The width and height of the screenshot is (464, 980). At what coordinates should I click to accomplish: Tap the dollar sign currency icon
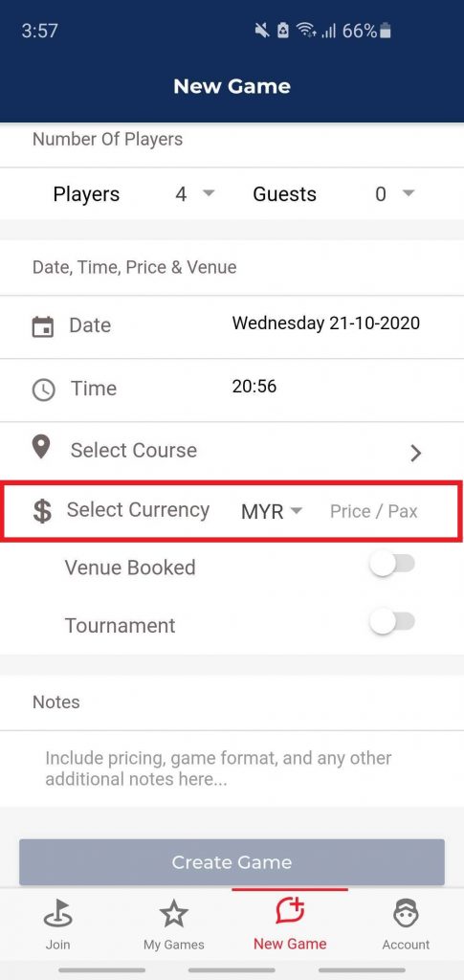click(42, 511)
